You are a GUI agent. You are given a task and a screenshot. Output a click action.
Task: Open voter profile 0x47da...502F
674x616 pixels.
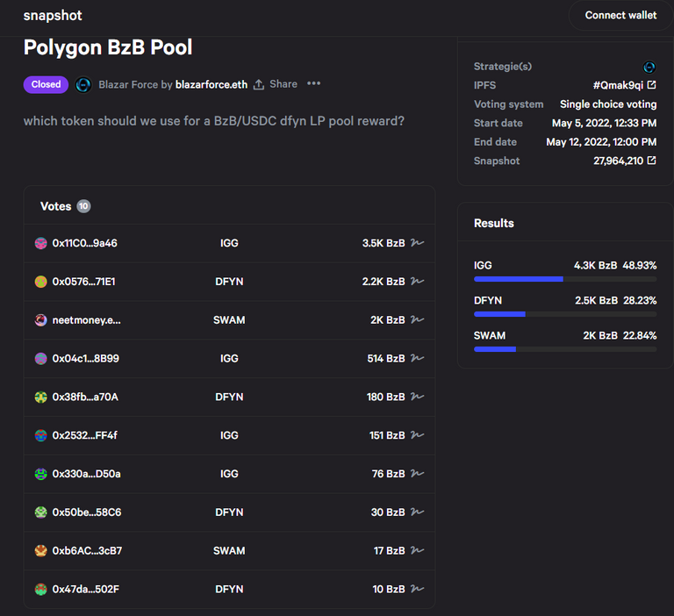85,590
